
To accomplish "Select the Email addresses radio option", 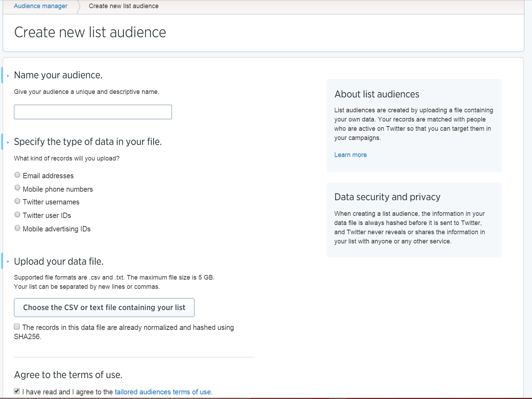I will point(17,175).
